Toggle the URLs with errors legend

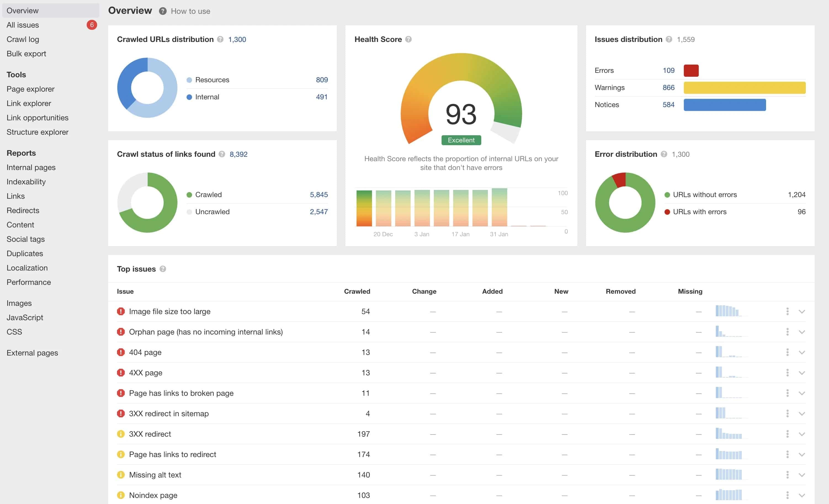pos(699,212)
